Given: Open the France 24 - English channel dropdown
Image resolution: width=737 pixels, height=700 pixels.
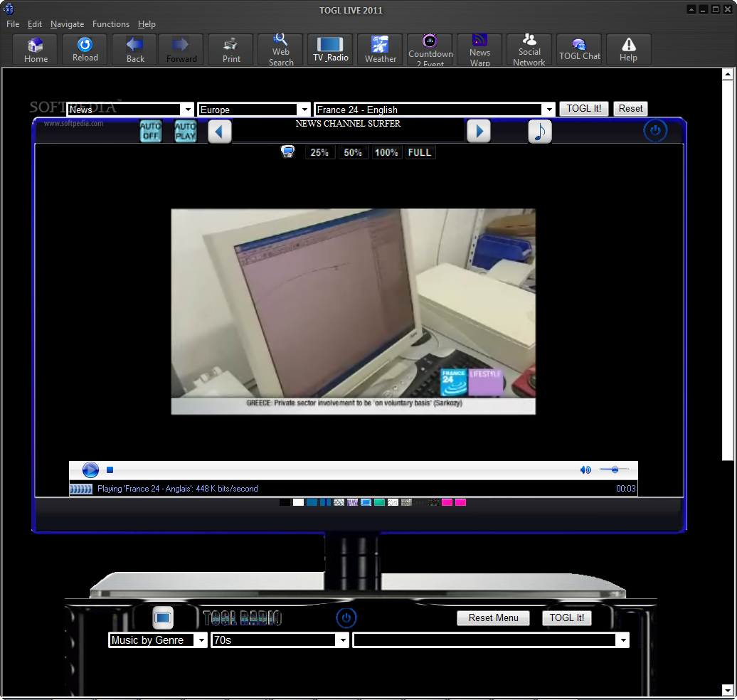Looking at the screenshot, I should point(434,110).
